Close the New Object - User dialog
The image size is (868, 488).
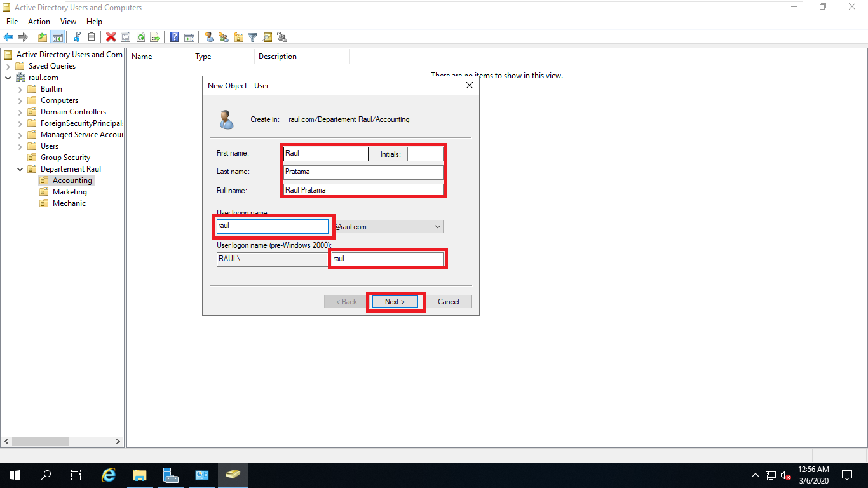(470, 85)
